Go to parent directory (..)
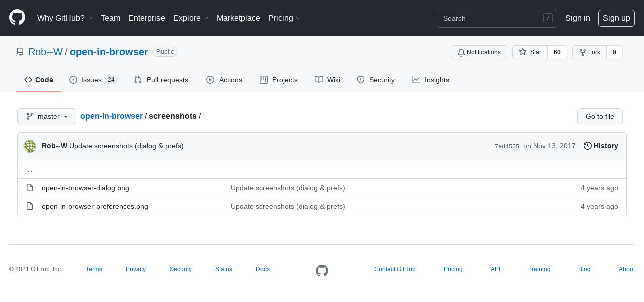The width and height of the screenshot is (644, 302). pos(30,169)
